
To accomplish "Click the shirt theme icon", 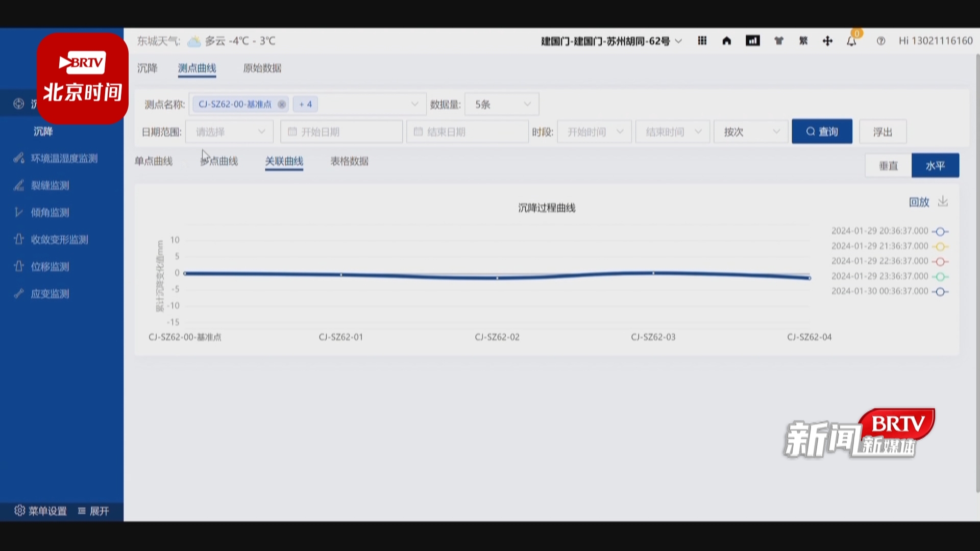I will [779, 41].
